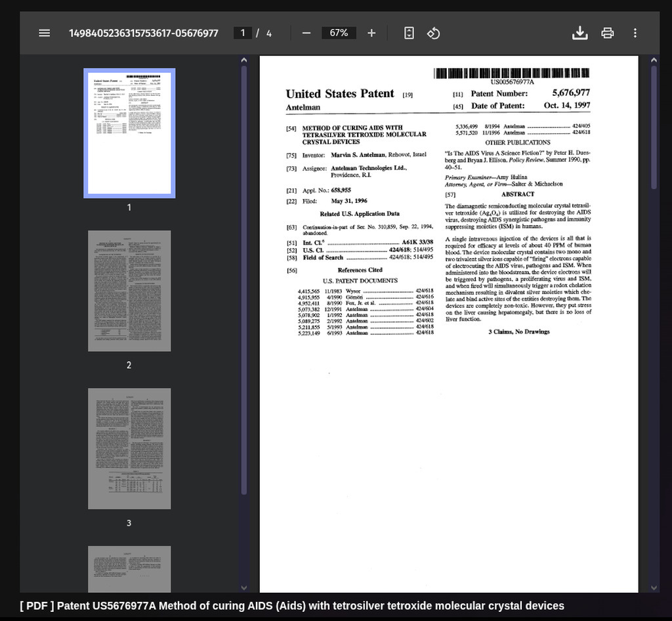Jump to page 3 thumbnail
Screen dimensions: 672x621
coord(129,448)
